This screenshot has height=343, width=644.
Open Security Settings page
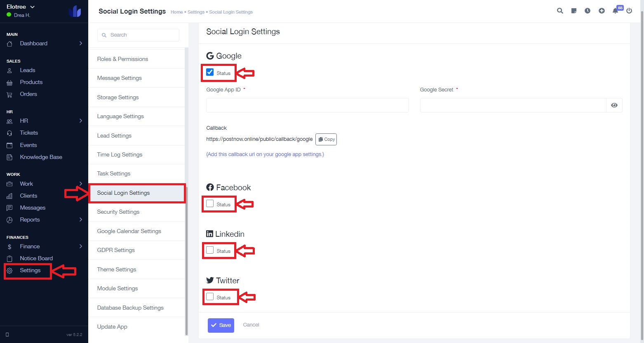(x=136, y=212)
